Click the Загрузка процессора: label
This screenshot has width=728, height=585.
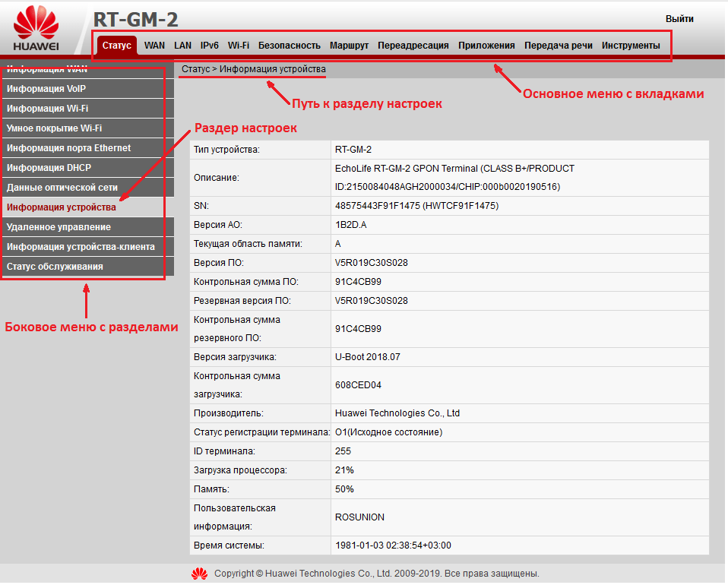pyautogui.click(x=240, y=470)
